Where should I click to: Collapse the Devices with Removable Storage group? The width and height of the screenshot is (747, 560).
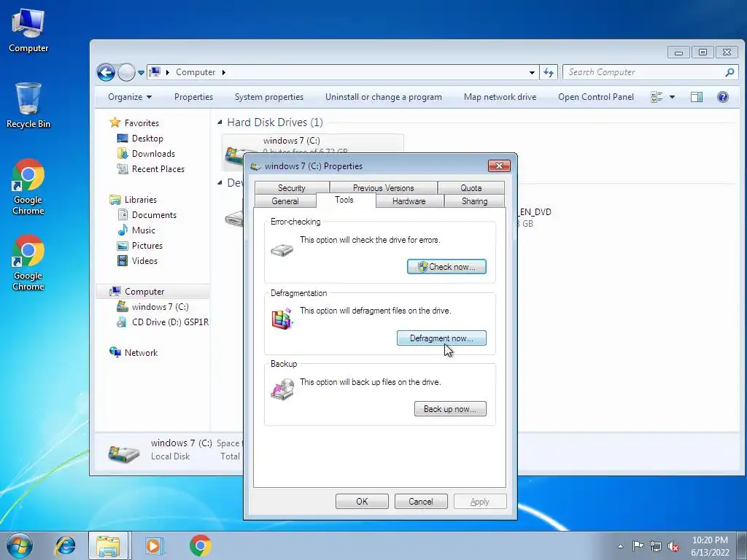(220, 183)
